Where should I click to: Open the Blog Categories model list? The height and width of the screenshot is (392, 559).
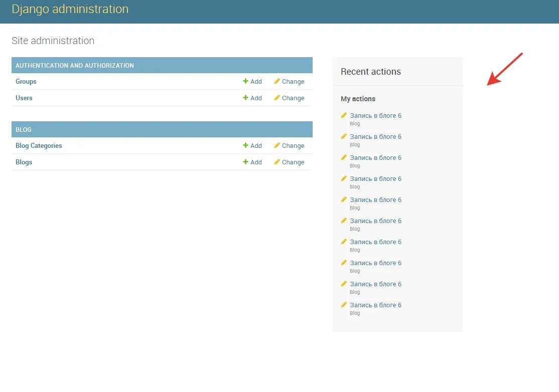tap(39, 145)
